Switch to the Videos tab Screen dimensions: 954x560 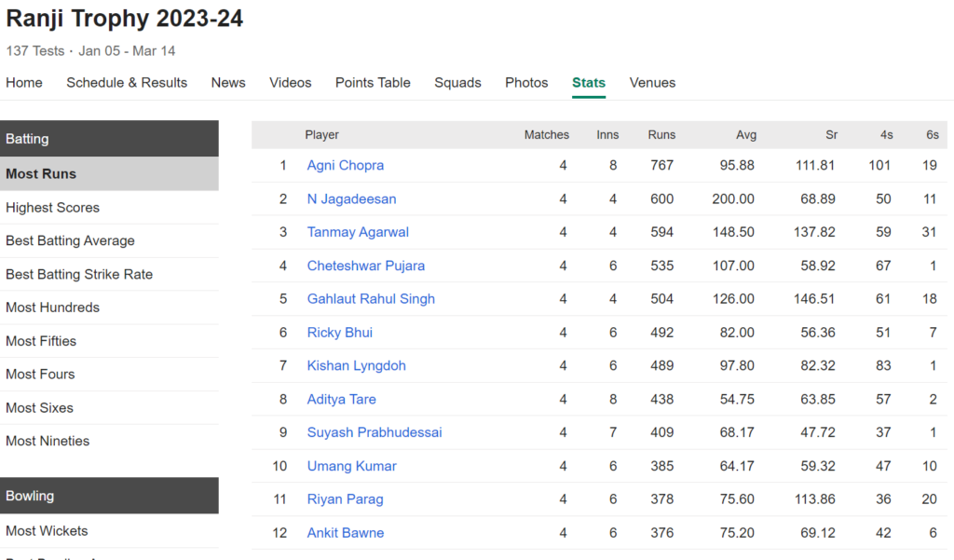[291, 83]
